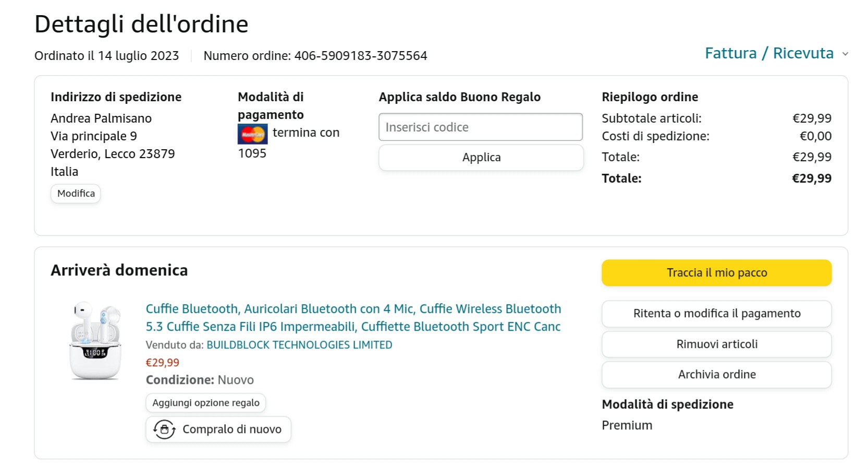Select Ritenta o modifica il pagamento

coord(716,314)
